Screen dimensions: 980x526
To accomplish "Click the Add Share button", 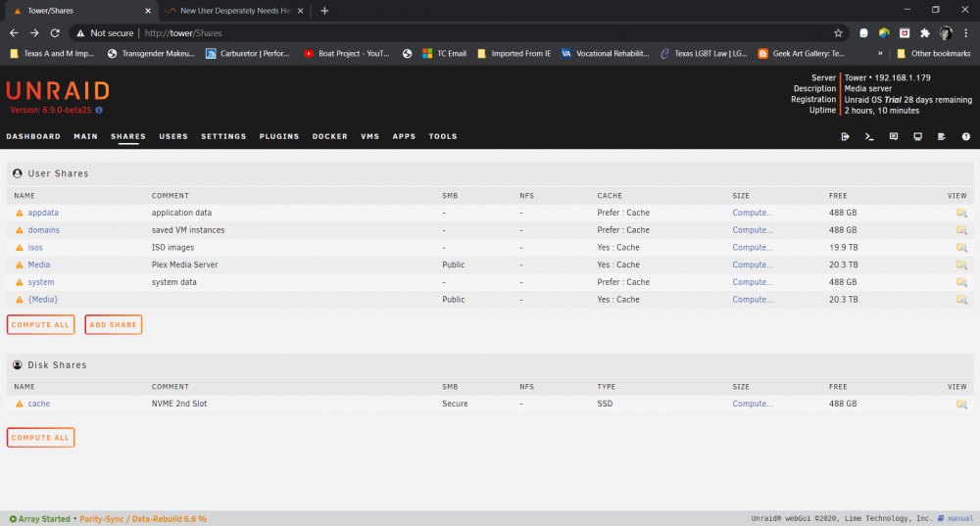I will click(113, 325).
